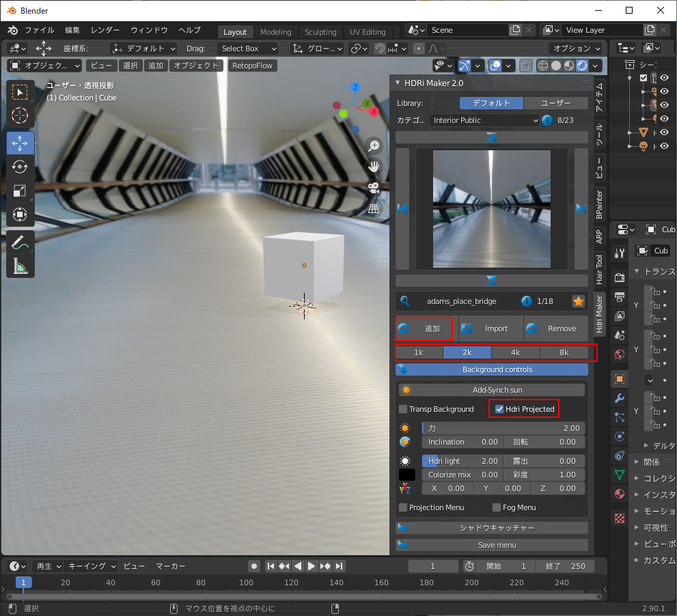Mark HDRi as favorite with star
Viewport: 677px width, 616px height.
(x=579, y=301)
